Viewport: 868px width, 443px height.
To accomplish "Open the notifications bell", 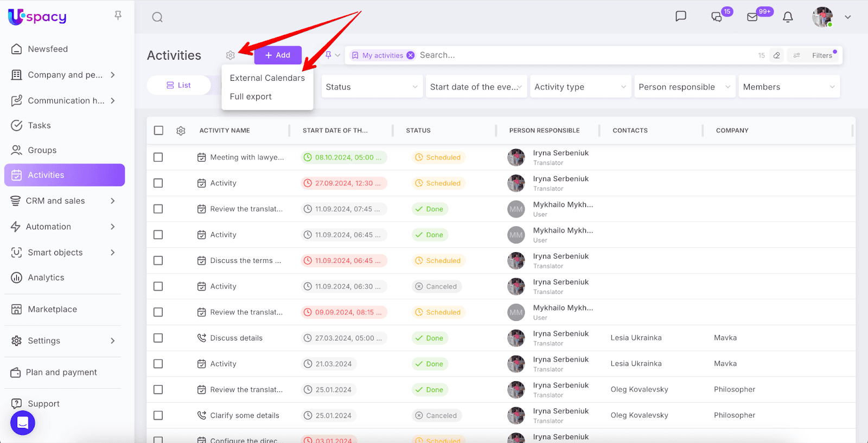I will click(788, 17).
